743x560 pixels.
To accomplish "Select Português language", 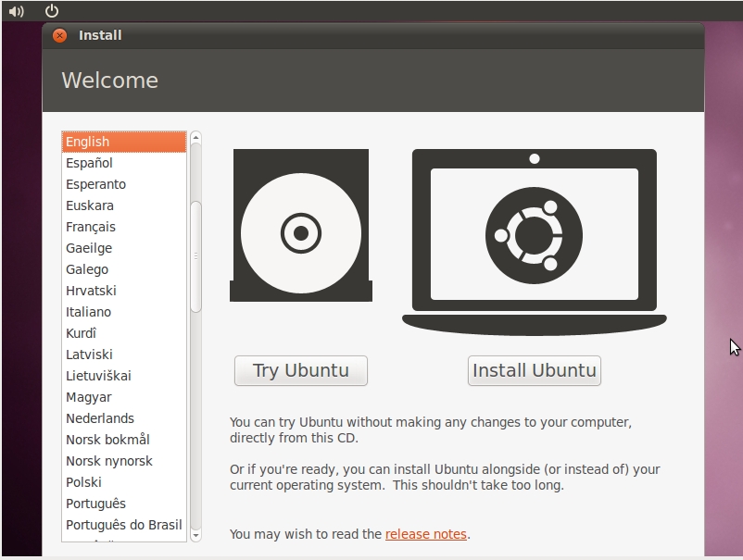I will [124, 504].
